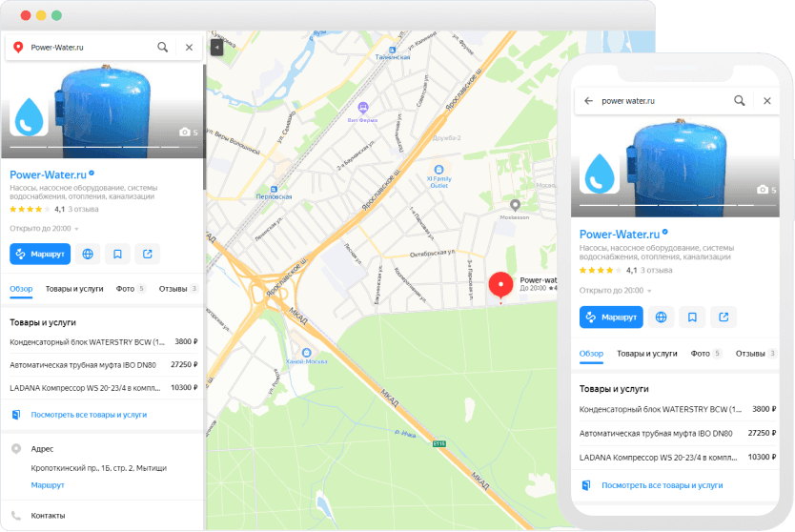795x532 pixels.
Task: Clear the Power-Water.ru search on desktop
Action: point(189,47)
